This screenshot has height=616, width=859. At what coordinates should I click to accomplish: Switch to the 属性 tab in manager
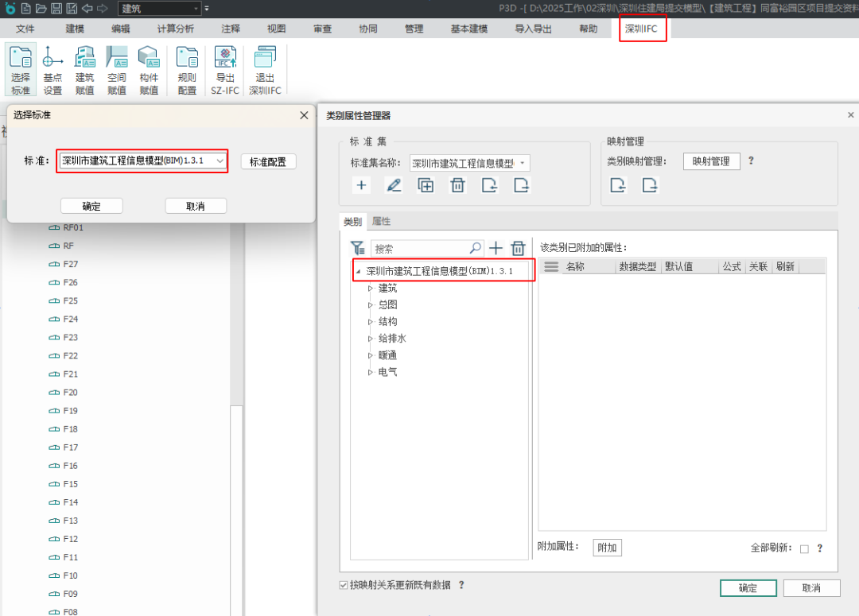point(381,221)
